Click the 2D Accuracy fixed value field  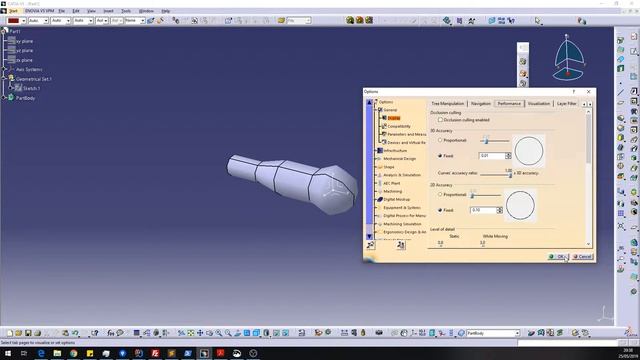coord(483,210)
